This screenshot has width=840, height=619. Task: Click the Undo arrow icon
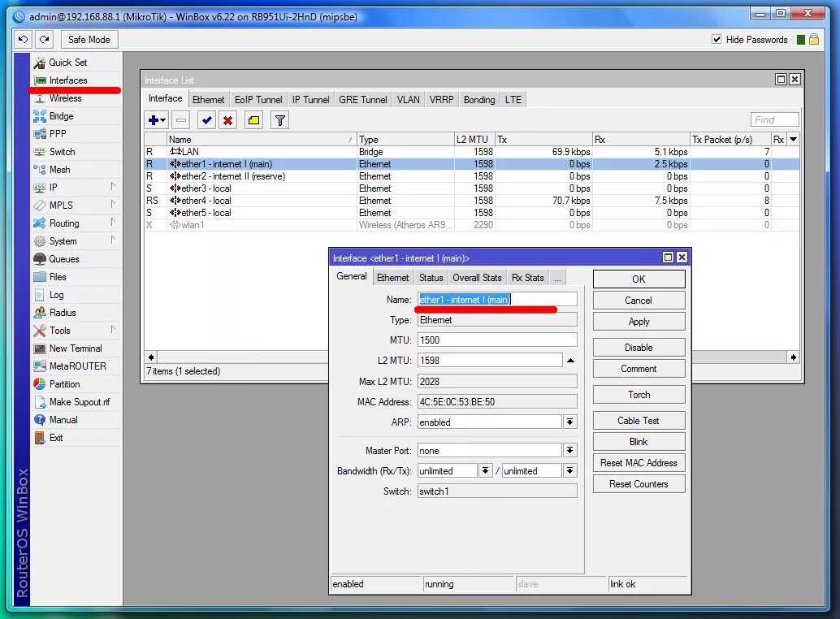coord(23,39)
